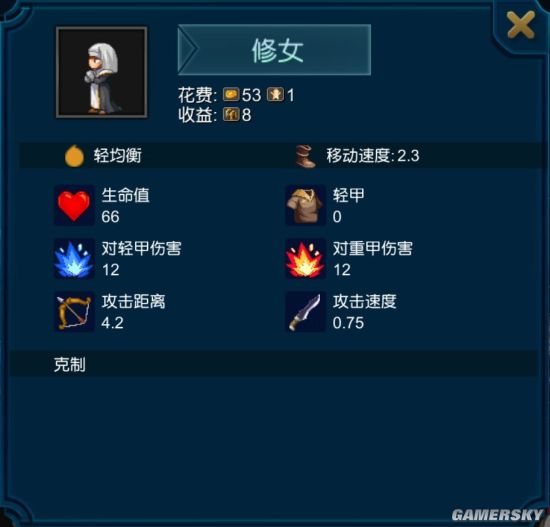Click the 移动速度: 2.3 label

tap(373, 155)
